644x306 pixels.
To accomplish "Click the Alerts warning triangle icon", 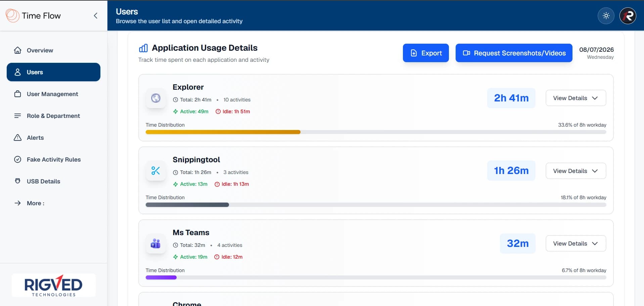I will click(17, 138).
